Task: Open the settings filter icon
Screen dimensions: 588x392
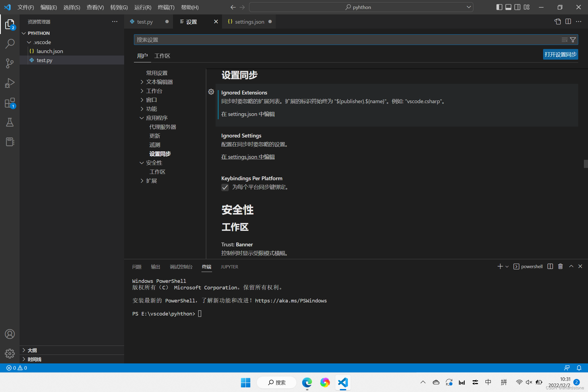Action: (573, 39)
